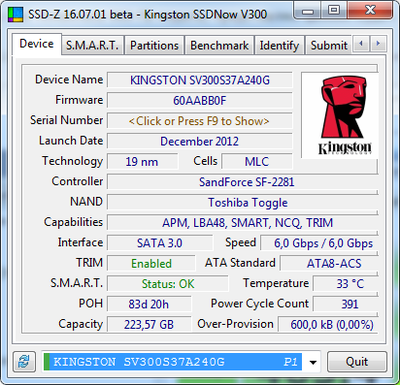Maximize the SSD-Z window
Image resolution: width=400 pixels, height=385 pixels.
pos(334,11)
